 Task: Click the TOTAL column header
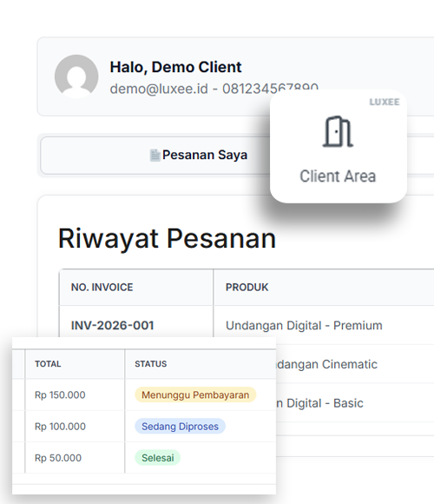48,364
